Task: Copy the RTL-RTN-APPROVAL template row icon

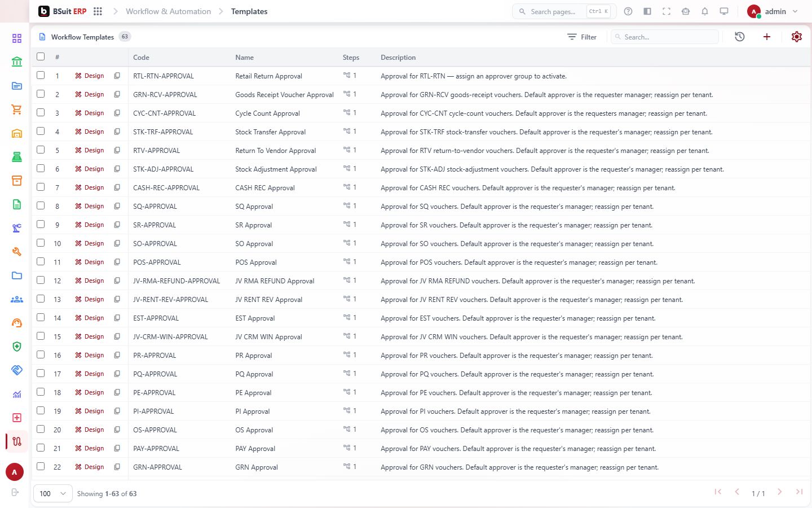Action: pyautogui.click(x=117, y=76)
